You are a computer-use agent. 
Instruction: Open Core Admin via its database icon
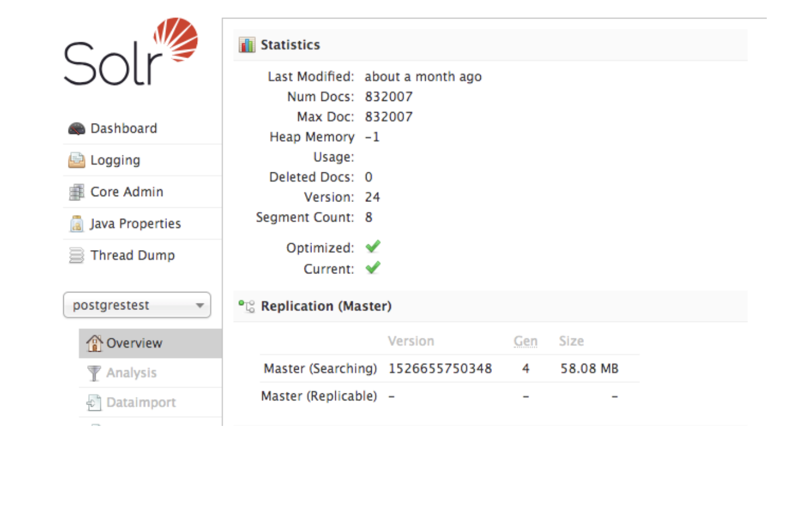(x=76, y=192)
